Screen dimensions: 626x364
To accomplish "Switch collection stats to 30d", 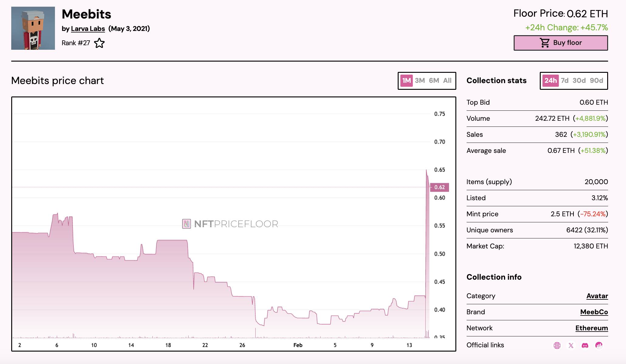I will click(x=579, y=81).
